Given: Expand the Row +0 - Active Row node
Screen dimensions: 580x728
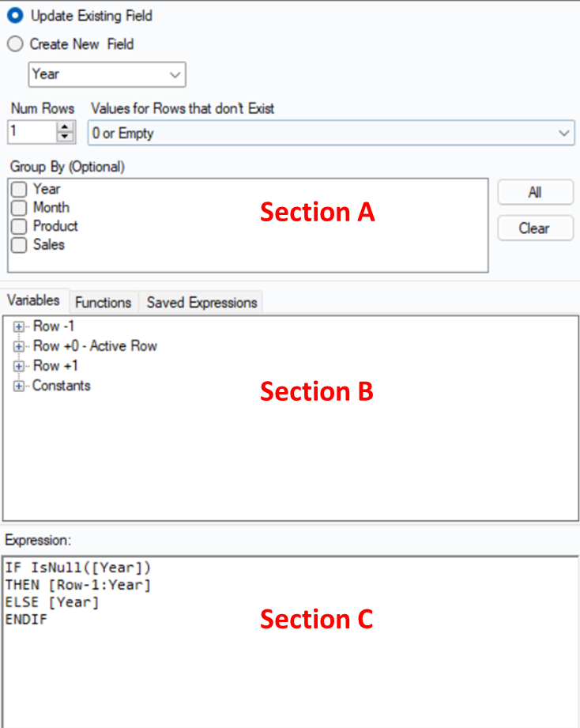Looking at the screenshot, I should pyautogui.click(x=20, y=346).
